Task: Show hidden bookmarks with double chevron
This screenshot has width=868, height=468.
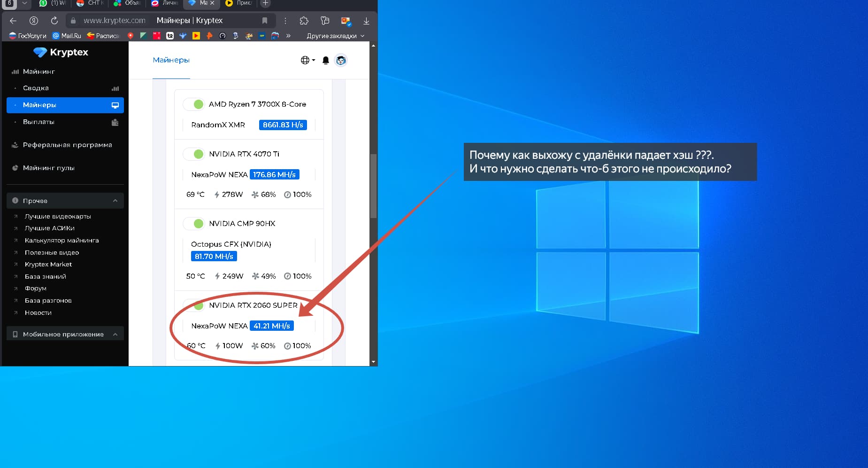Action: pyautogui.click(x=288, y=36)
